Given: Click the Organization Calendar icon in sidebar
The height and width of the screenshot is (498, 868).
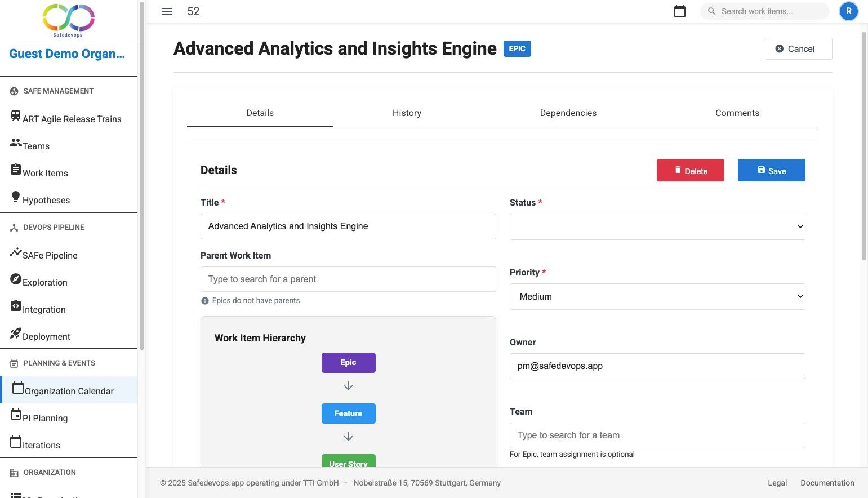Looking at the screenshot, I should point(18,388).
